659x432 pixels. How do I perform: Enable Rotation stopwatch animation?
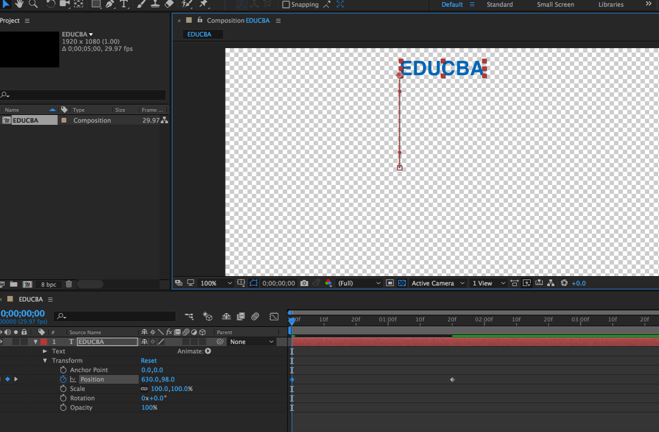click(63, 398)
